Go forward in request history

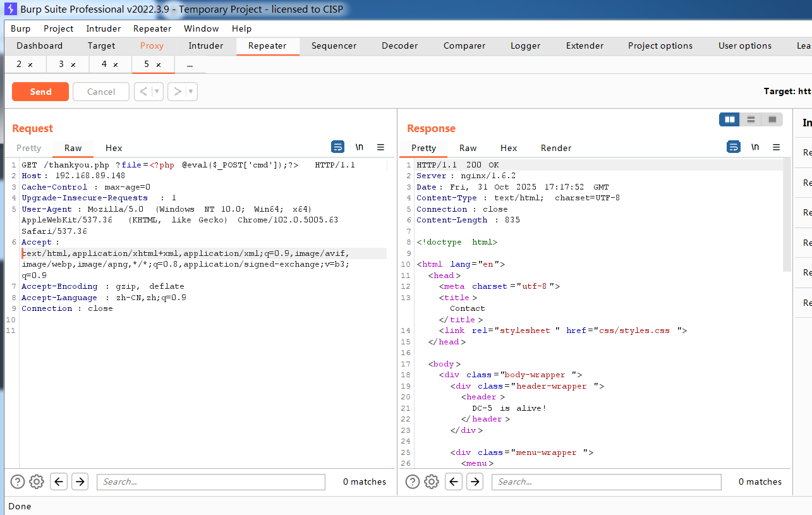(178, 92)
